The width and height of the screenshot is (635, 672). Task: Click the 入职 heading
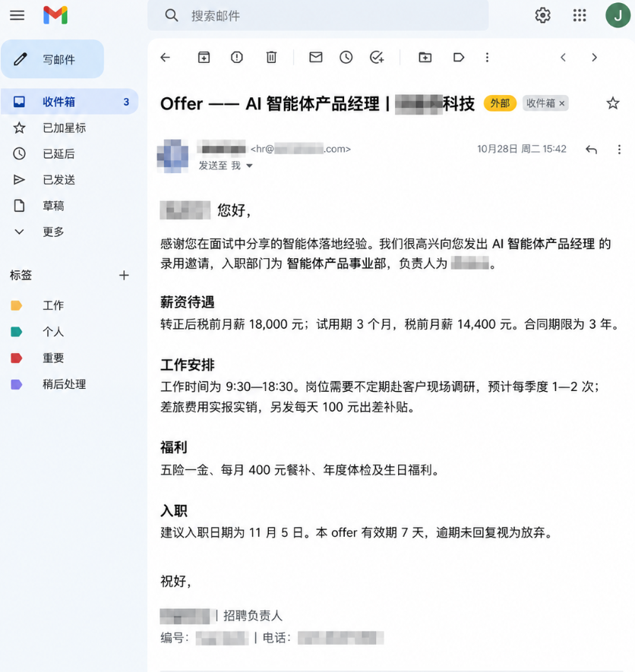[174, 510]
